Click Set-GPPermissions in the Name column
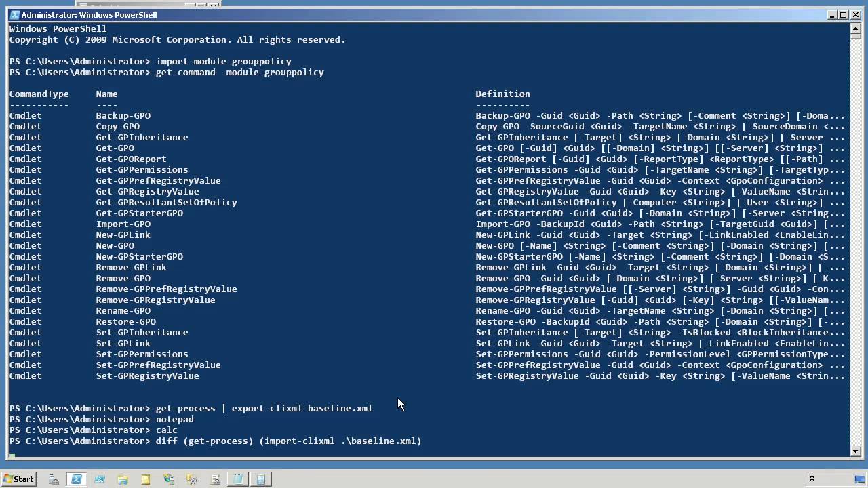The image size is (868, 488). click(142, 354)
